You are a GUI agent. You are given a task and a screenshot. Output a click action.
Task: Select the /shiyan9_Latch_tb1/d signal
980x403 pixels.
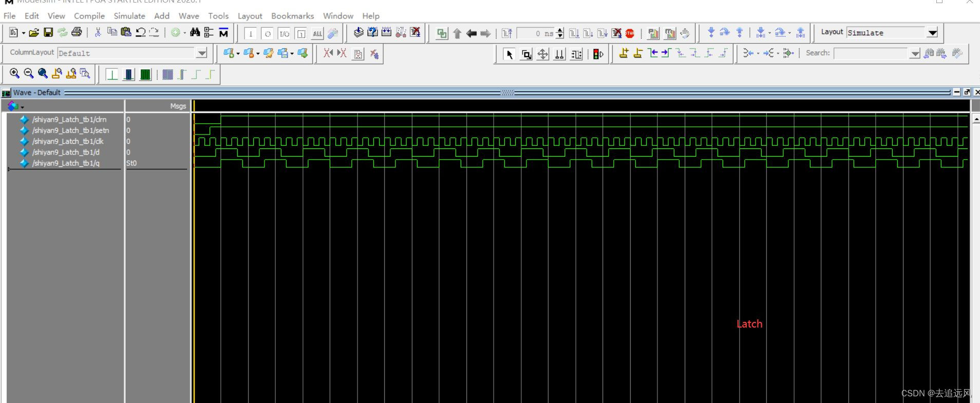tap(66, 152)
